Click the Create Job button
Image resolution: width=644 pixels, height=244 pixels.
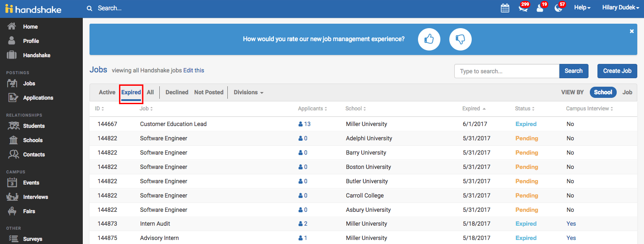click(x=617, y=71)
